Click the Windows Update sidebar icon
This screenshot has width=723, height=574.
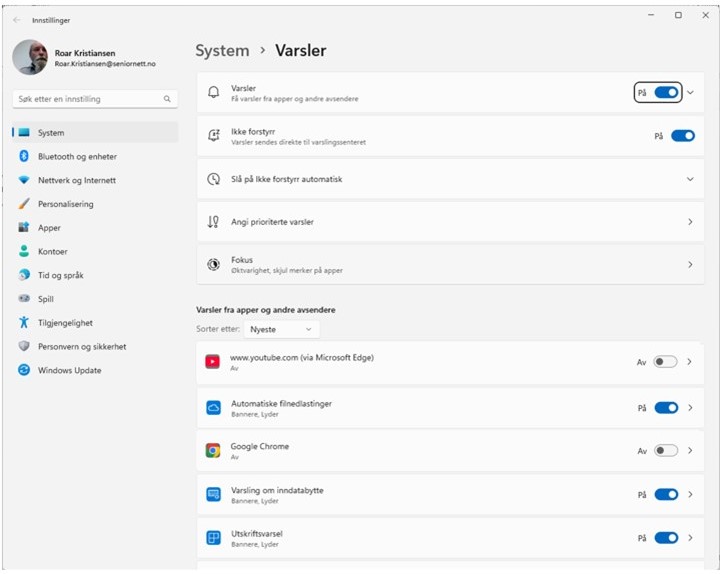(24, 370)
